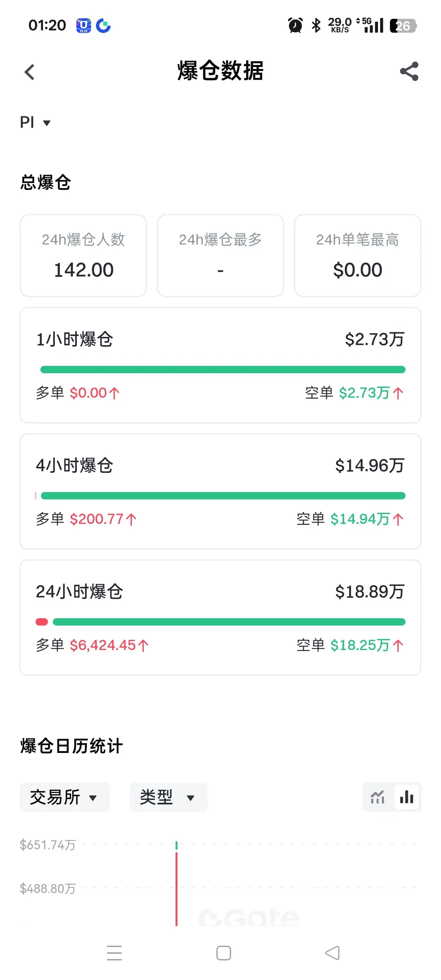Switch to bar chart view
This screenshot has height=980, width=441.
click(x=407, y=797)
